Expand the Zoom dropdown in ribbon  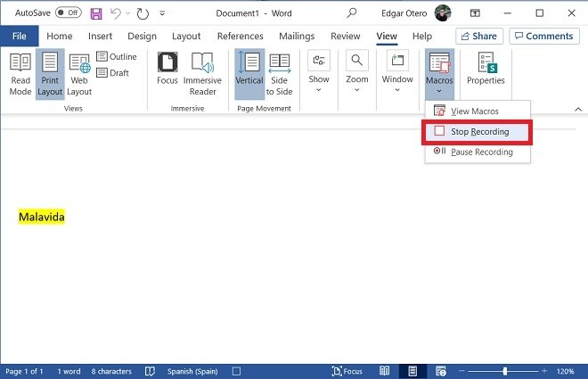(x=357, y=72)
